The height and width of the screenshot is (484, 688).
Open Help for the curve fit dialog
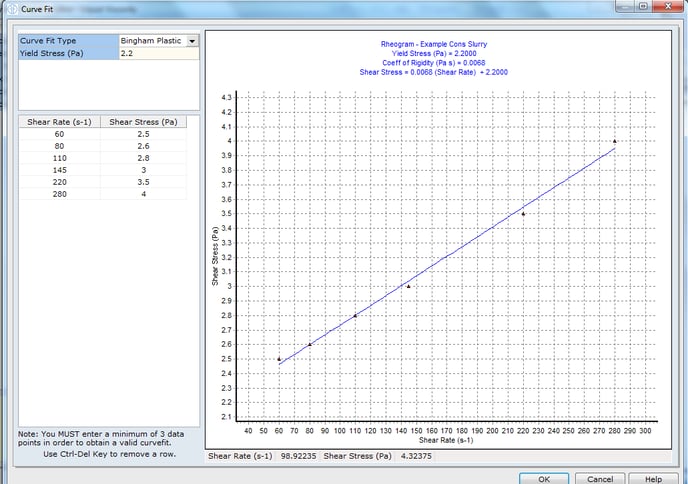pyautogui.click(x=652, y=478)
